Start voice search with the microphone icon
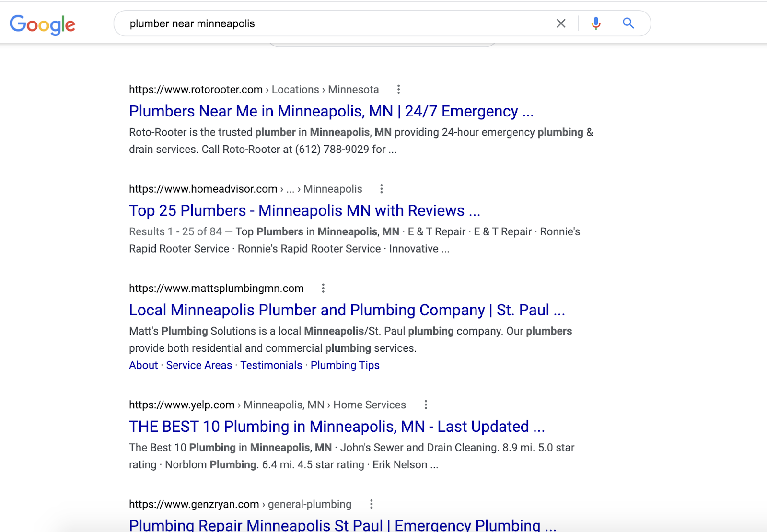The width and height of the screenshot is (767, 532). (596, 23)
